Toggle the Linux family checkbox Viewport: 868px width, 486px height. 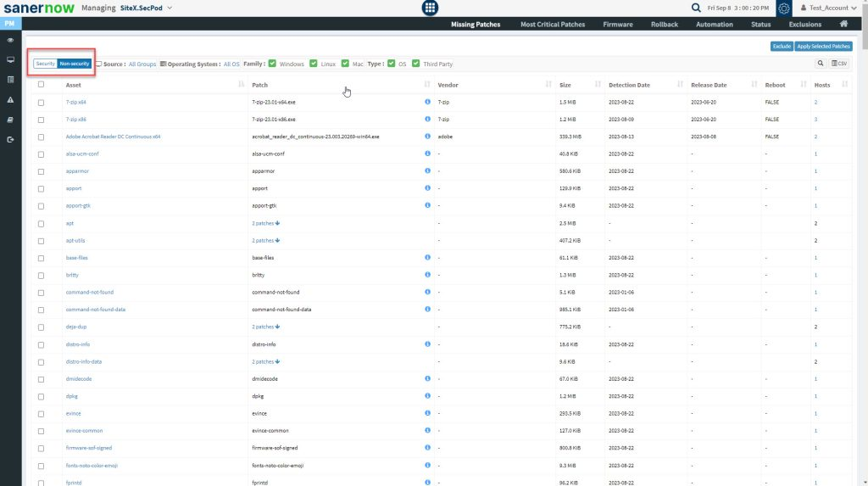coord(314,64)
